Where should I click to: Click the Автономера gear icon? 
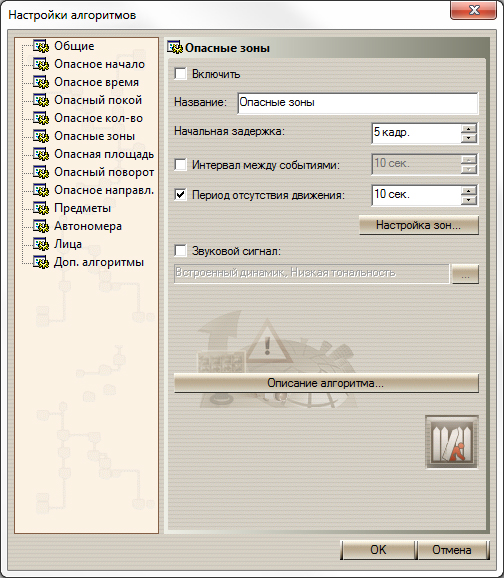(x=41, y=226)
